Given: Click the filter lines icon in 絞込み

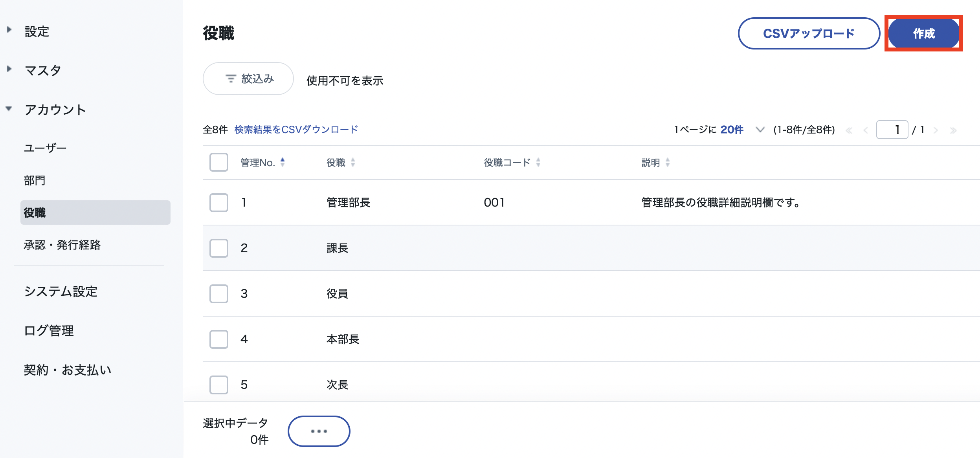Looking at the screenshot, I should (231, 79).
